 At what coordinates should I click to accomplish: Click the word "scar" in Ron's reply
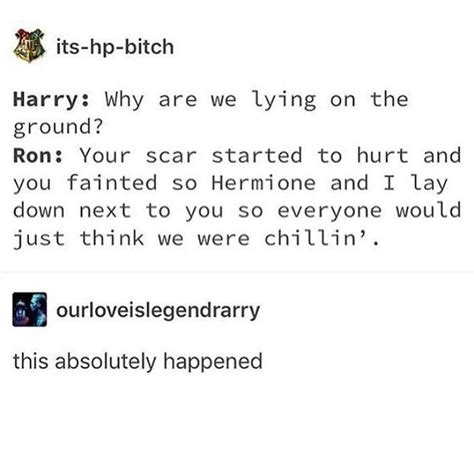171,156
